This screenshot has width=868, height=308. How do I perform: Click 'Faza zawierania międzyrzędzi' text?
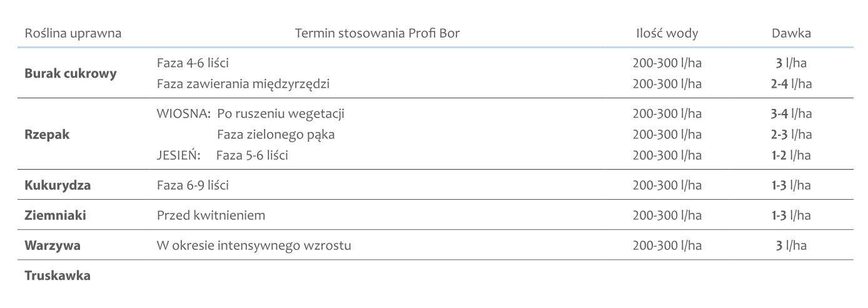click(243, 84)
